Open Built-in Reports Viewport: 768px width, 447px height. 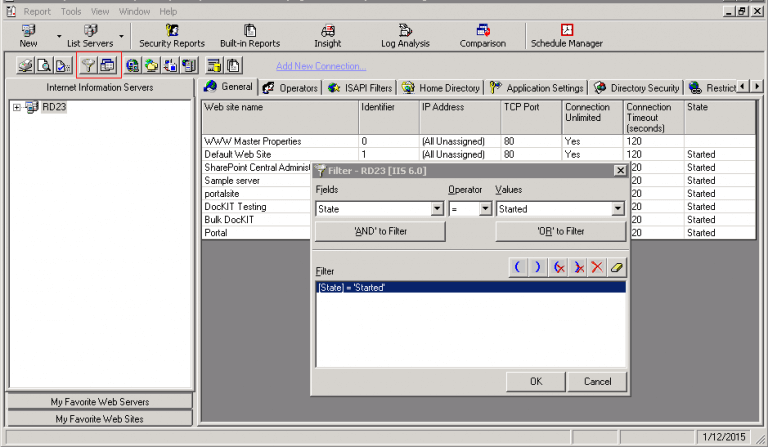click(250, 36)
